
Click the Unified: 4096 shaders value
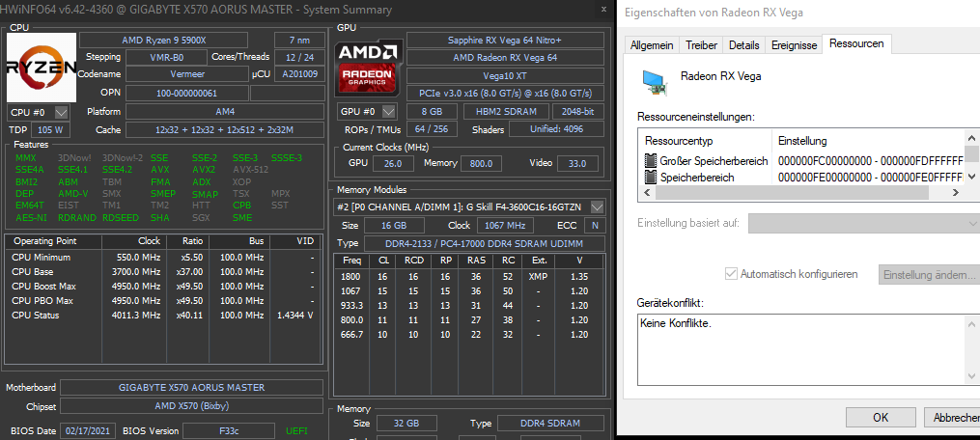[556, 128]
